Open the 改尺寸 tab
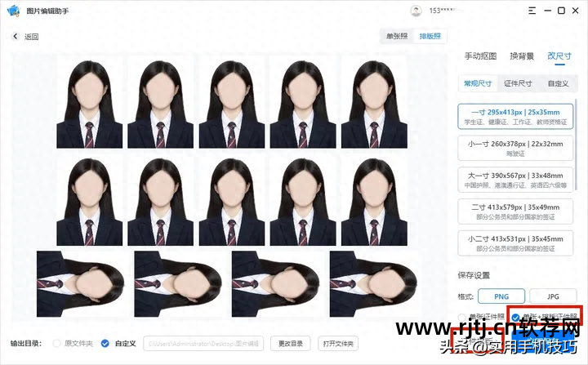The image size is (588, 365). [559, 56]
